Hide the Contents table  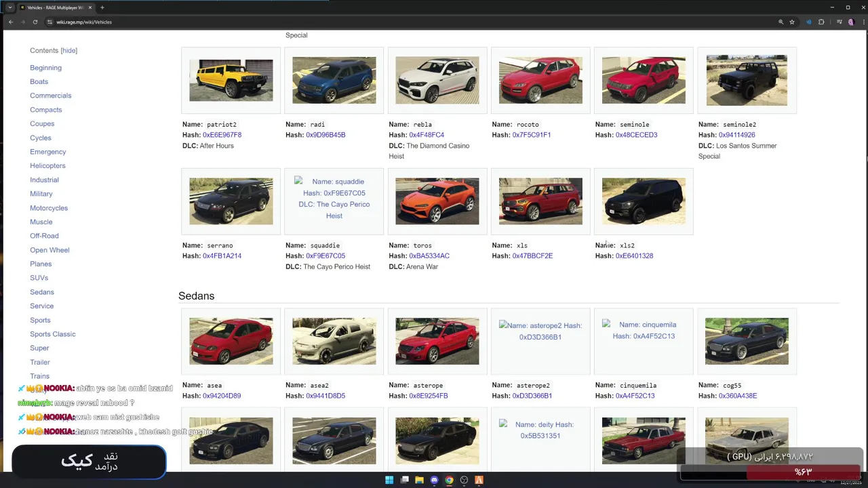pyautogui.click(x=69, y=51)
